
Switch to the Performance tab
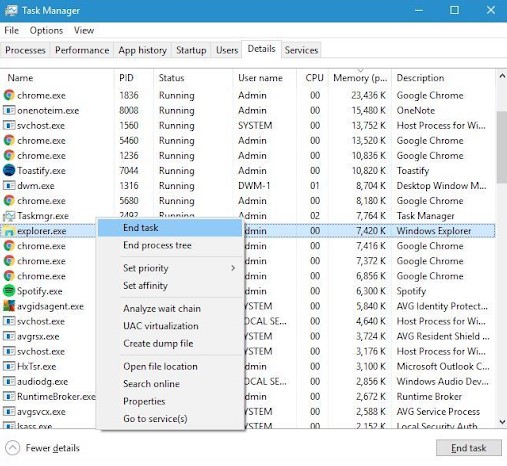(82, 50)
